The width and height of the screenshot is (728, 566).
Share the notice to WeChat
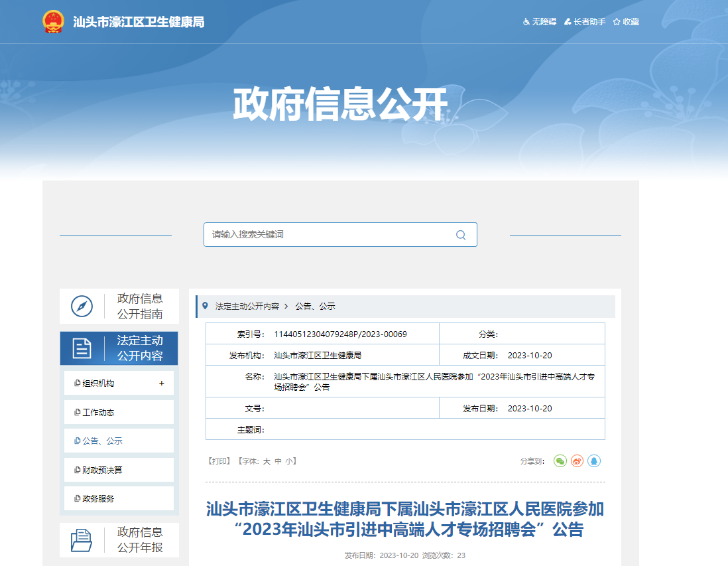(x=560, y=460)
